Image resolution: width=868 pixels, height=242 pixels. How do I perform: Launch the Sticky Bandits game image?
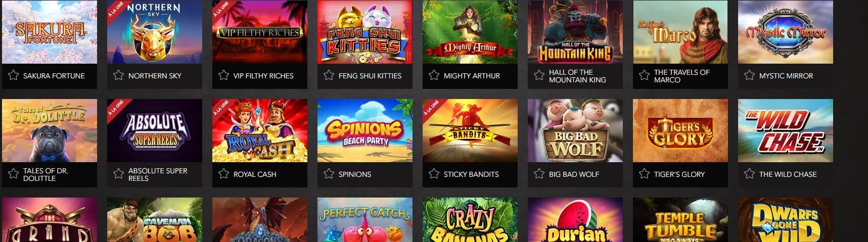470,130
